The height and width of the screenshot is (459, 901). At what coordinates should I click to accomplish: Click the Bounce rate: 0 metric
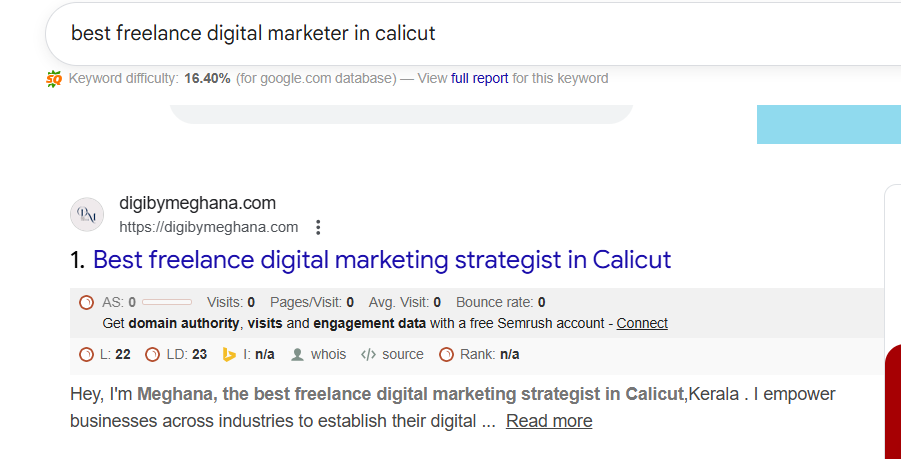500,302
